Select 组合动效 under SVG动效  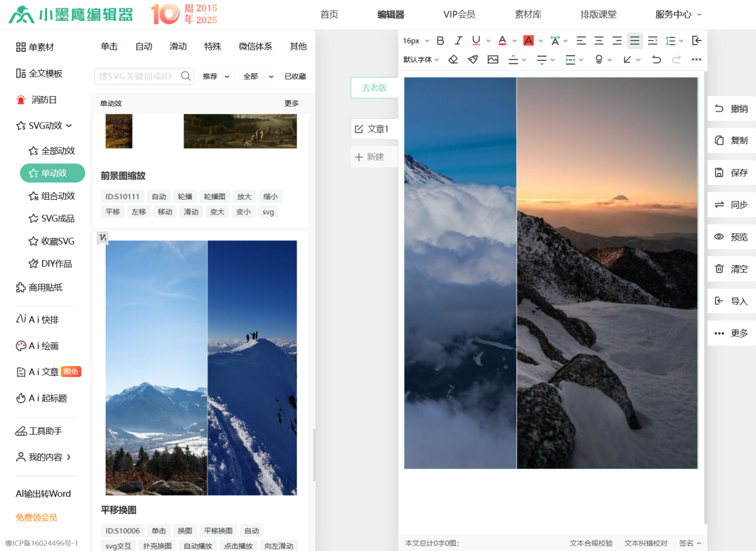(51, 196)
